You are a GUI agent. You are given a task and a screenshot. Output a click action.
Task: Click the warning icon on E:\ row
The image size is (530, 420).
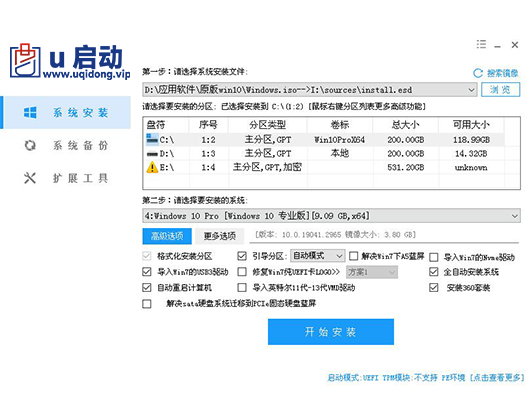(152, 167)
